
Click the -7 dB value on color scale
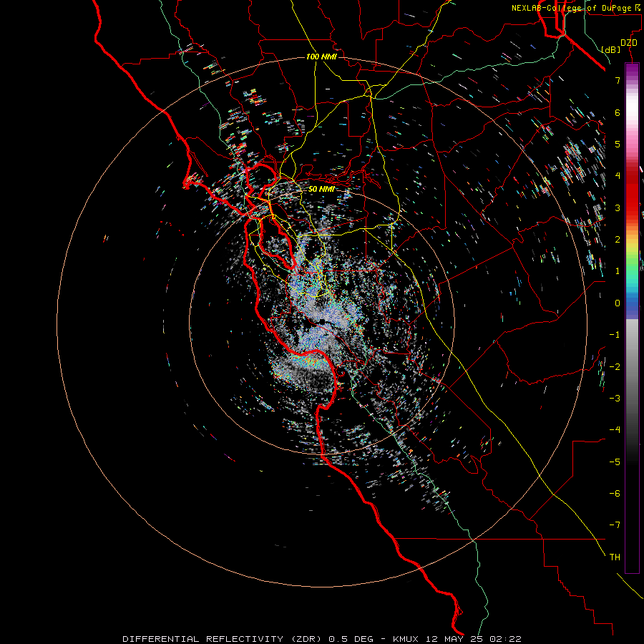point(615,525)
